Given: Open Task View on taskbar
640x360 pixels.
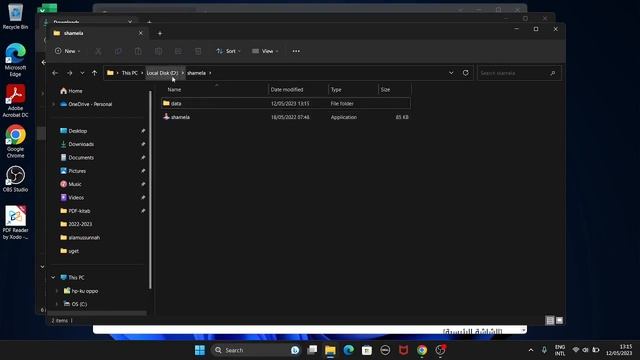Looking at the screenshot, I should click(x=312, y=350).
